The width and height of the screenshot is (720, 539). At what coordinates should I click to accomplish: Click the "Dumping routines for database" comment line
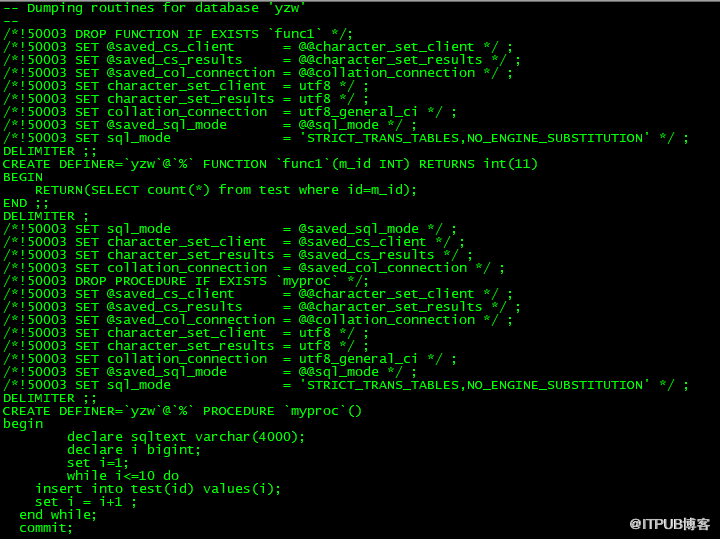154,7
